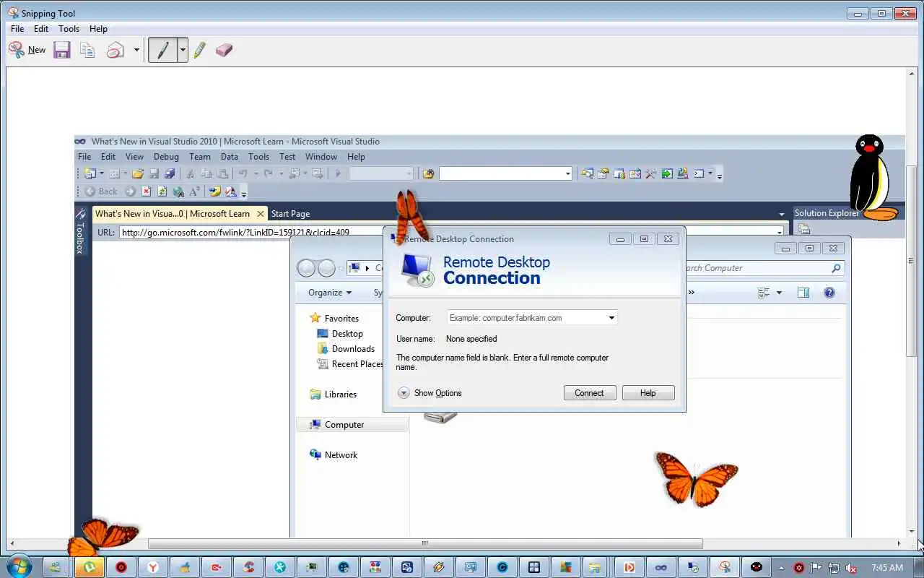The height and width of the screenshot is (578, 924).
Task: Click the Start Debugging play icon
Action: 337,173
